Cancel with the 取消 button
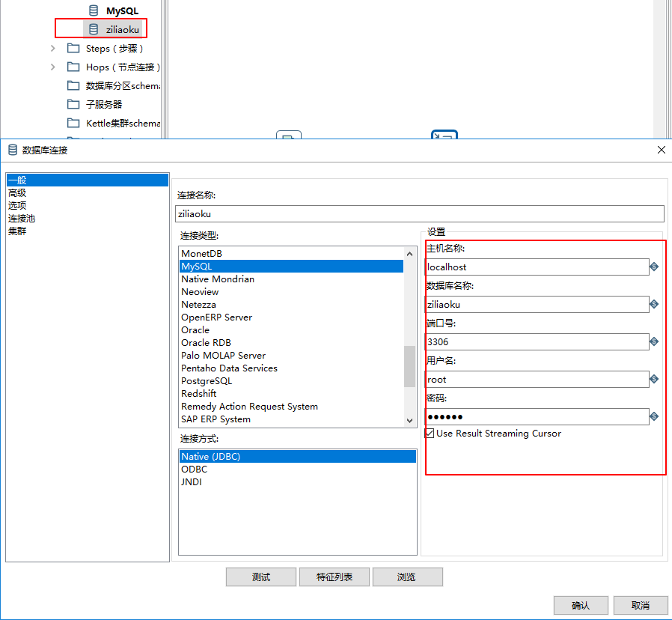 [x=641, y=605]
